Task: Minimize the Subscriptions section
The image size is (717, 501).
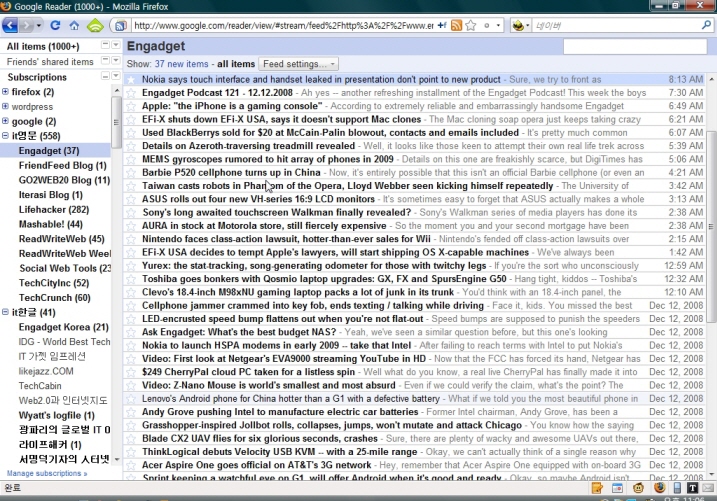Action: click(x=105, y=75)
